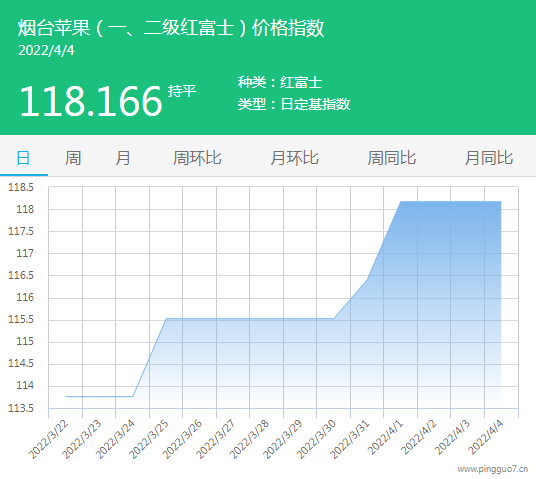
Task: Click the 2022/3/22 x-axis date label
Action: click(48, 439)
